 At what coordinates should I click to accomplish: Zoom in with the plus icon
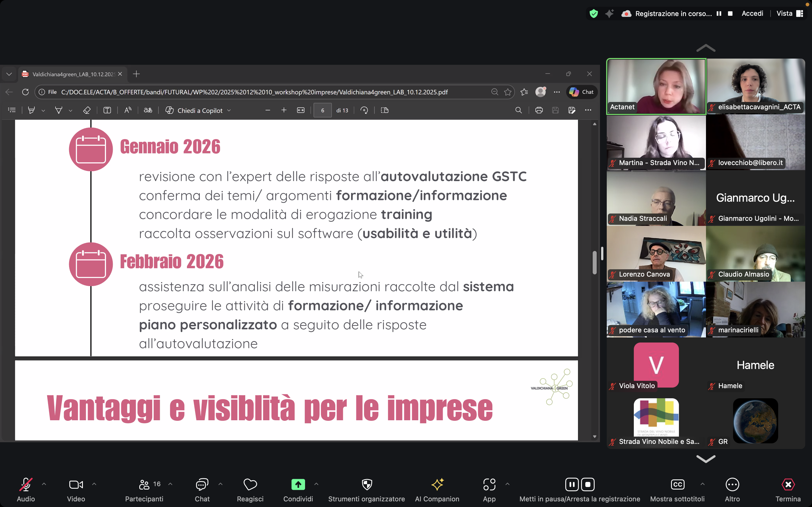coord(284,110)
